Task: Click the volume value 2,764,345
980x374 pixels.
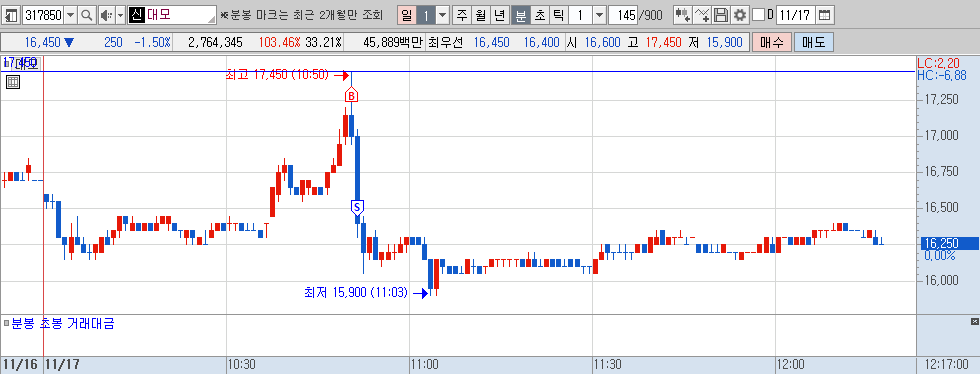Action: click(215, 43)
